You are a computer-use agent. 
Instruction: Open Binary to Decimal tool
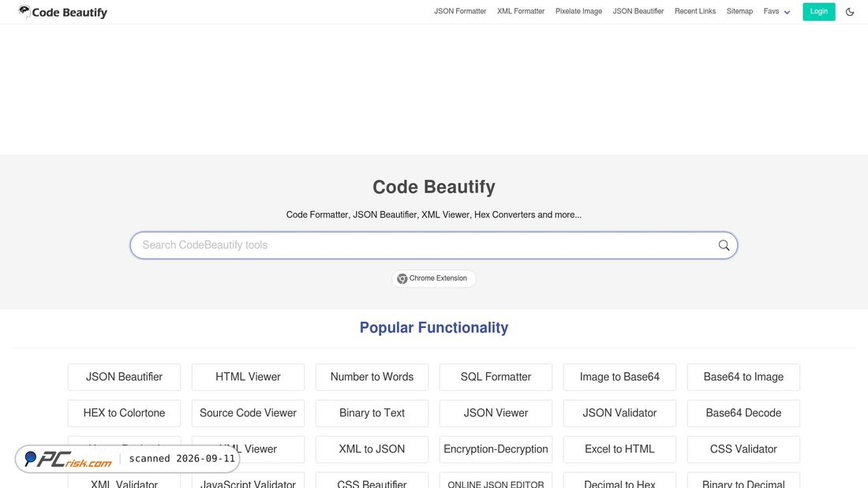coord(743,480)
